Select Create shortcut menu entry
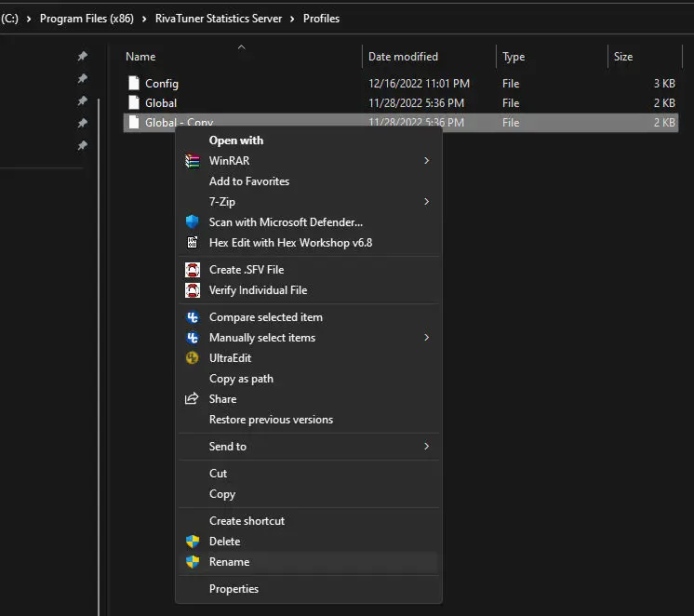The image size is (694, 616). click(309, 521)
